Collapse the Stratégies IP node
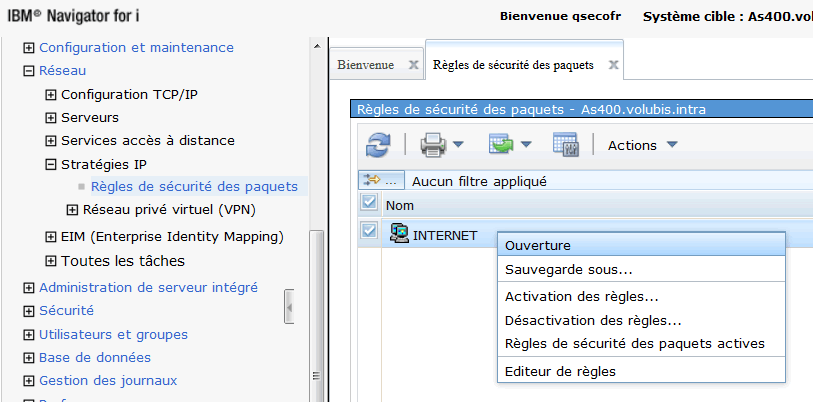Viewport: 813px width, 402px height. 51,164
